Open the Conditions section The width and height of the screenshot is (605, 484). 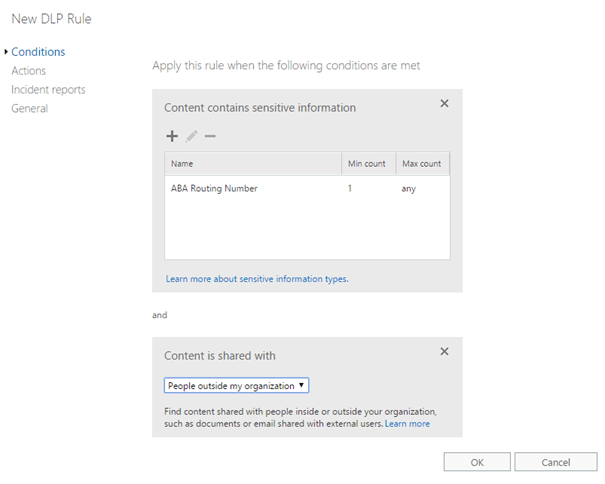tap(38, 52)
